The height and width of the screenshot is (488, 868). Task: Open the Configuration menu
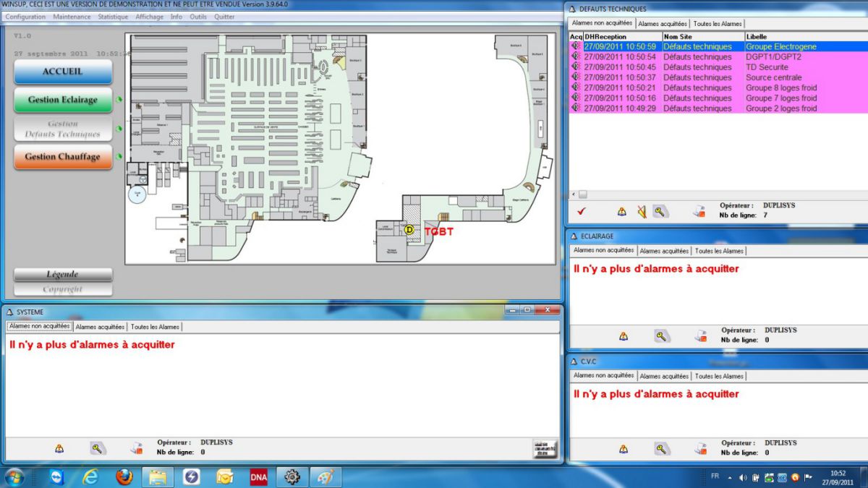coord(25,17)
